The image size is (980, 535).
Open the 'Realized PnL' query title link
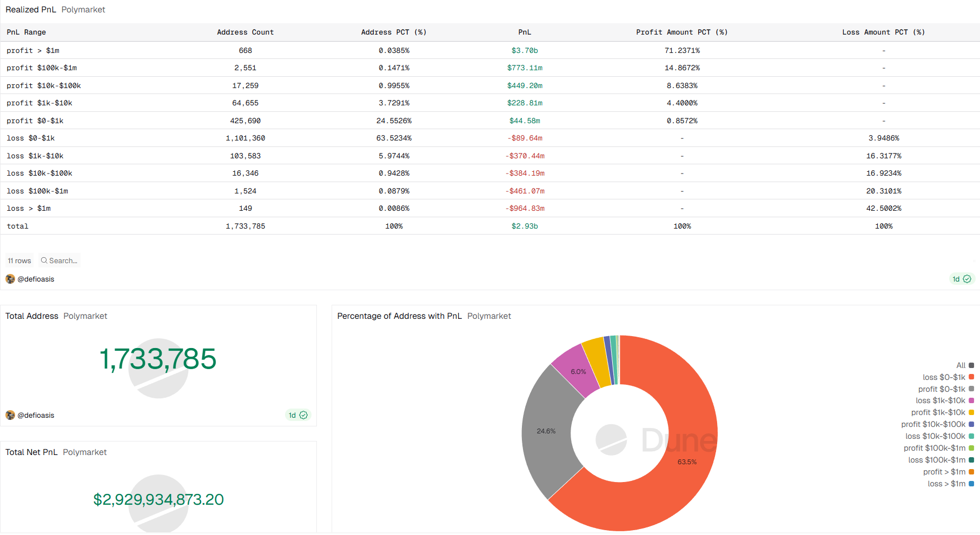[x=31, y=10]
